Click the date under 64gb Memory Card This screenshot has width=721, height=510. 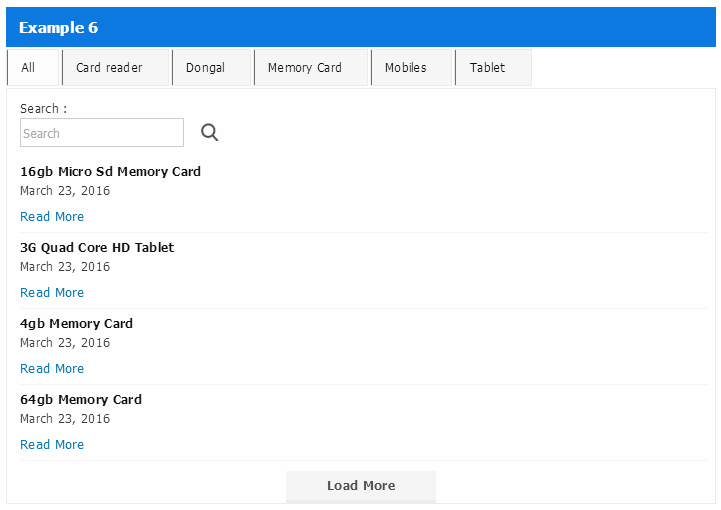(65, 419)
